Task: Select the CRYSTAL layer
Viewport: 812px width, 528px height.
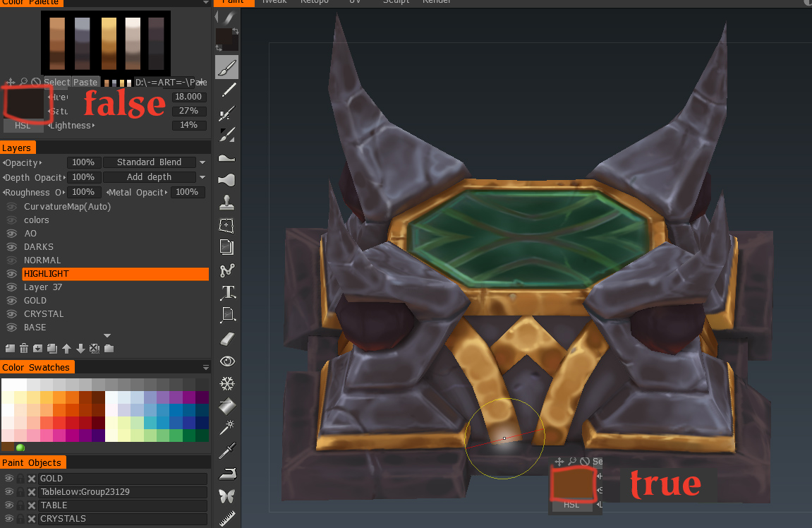Action: tap(44, 314)
